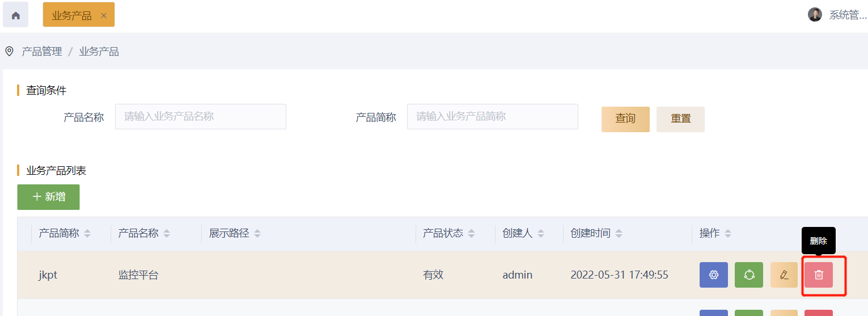
Task: Switch to the 业务产品 tab
Action: (72, 15)
